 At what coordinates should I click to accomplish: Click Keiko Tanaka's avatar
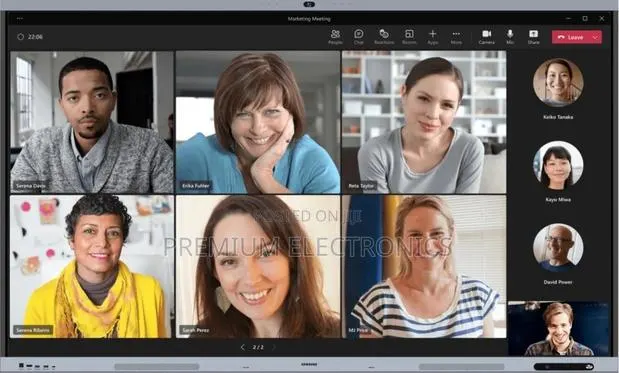tap(558, 82)
